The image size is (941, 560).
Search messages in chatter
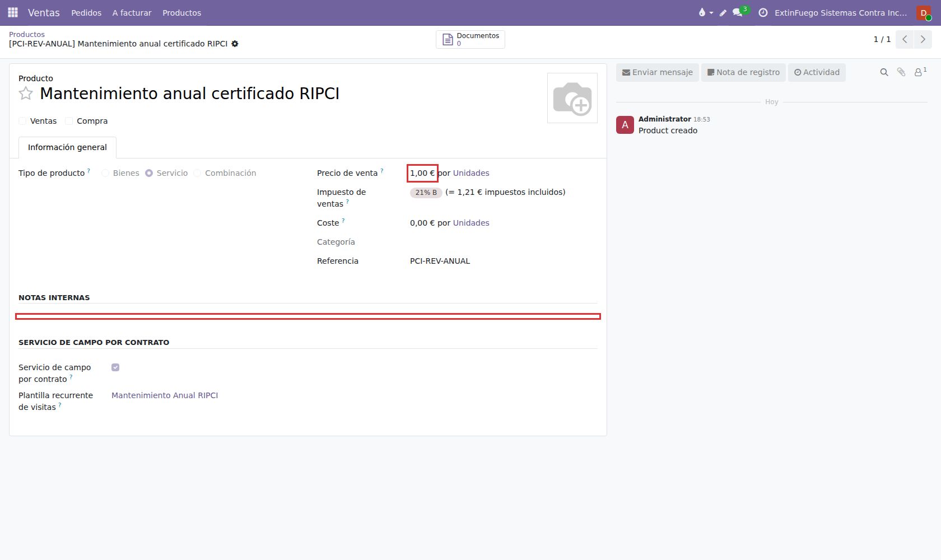pyautogui.click(x=884, y=72)
